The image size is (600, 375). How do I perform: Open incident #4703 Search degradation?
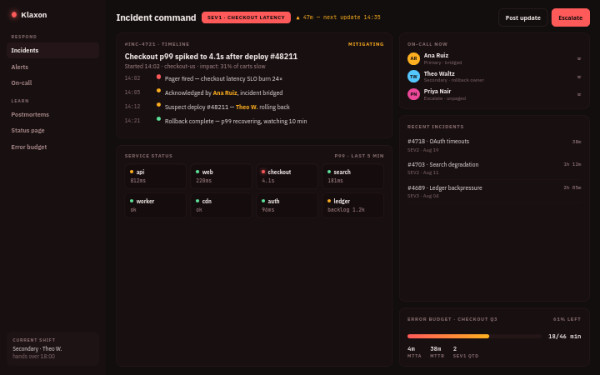point(494,168)
